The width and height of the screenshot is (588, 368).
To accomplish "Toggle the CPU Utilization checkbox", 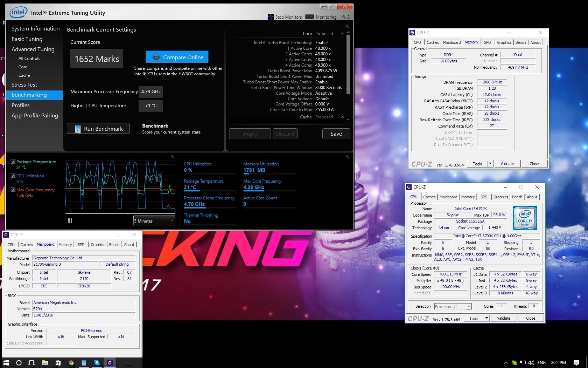I will click(13, 176).
